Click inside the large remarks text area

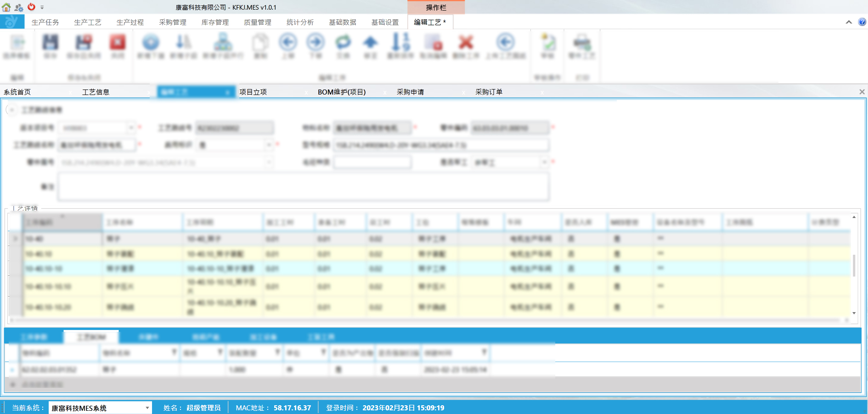pyautogui.click(x=303, y=186)
